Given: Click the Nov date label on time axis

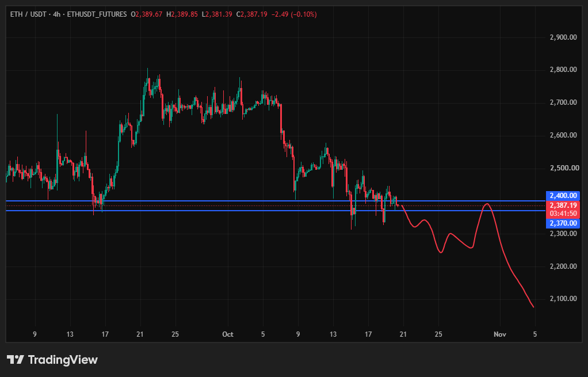Looking at the screenshot, I should [500, 334].
